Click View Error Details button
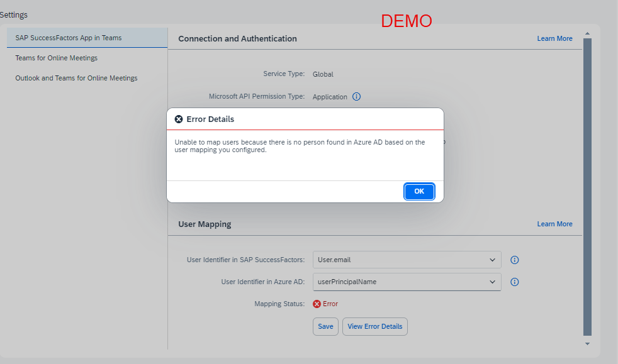618x364 pixels. coord(375,327)
